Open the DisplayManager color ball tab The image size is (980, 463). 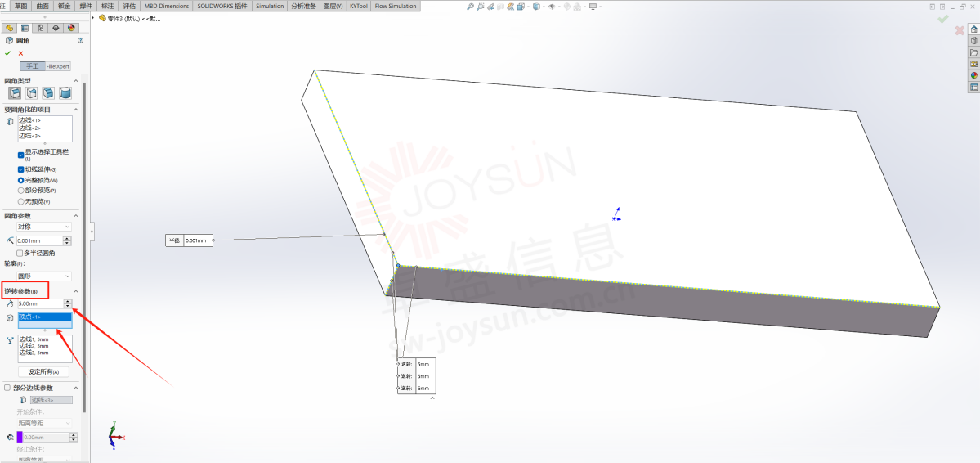pyautogui.click(x=71, y=28)
